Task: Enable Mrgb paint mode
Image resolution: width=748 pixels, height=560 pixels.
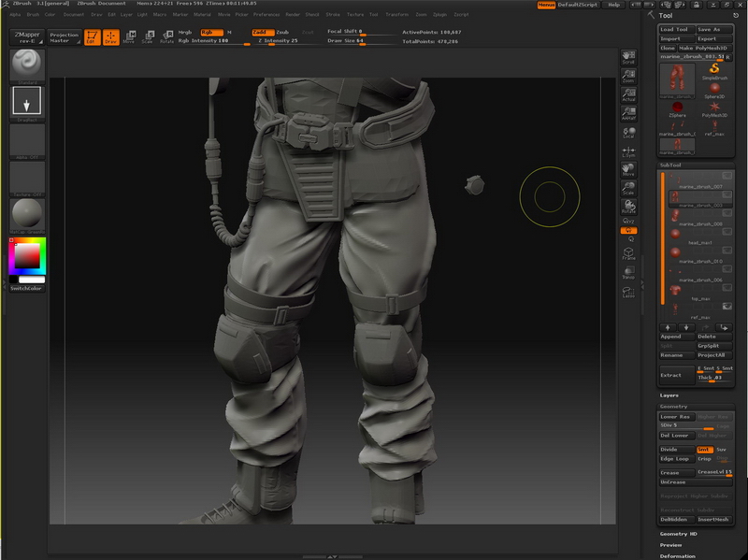Action: click(185, 32)
